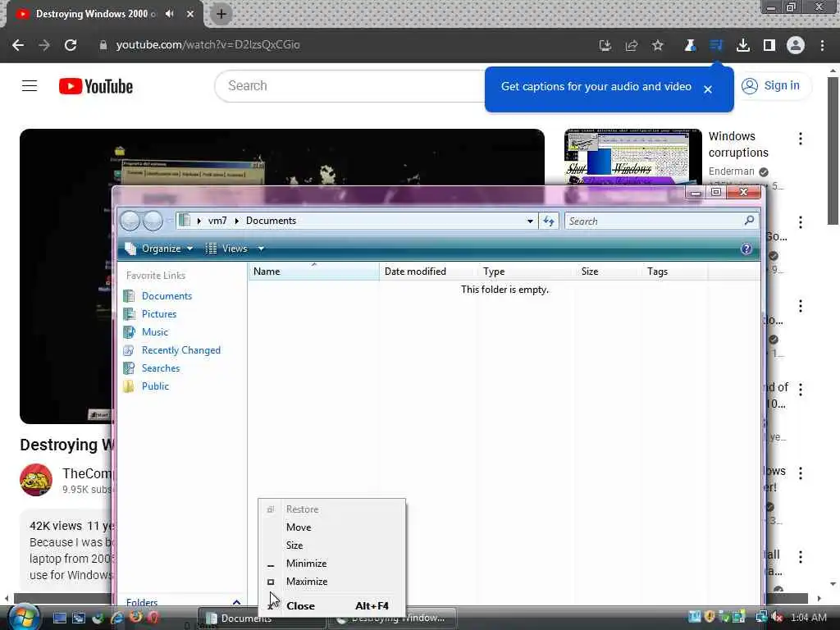Open Chrome three-dot menu
This screenshot has height=630, width=840.
pyautogui.click(x=822, y=46)
